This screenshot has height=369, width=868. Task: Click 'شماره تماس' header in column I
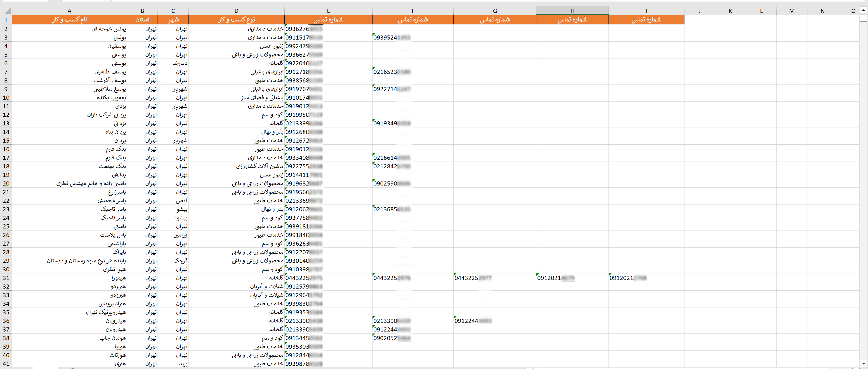[646, 19]
